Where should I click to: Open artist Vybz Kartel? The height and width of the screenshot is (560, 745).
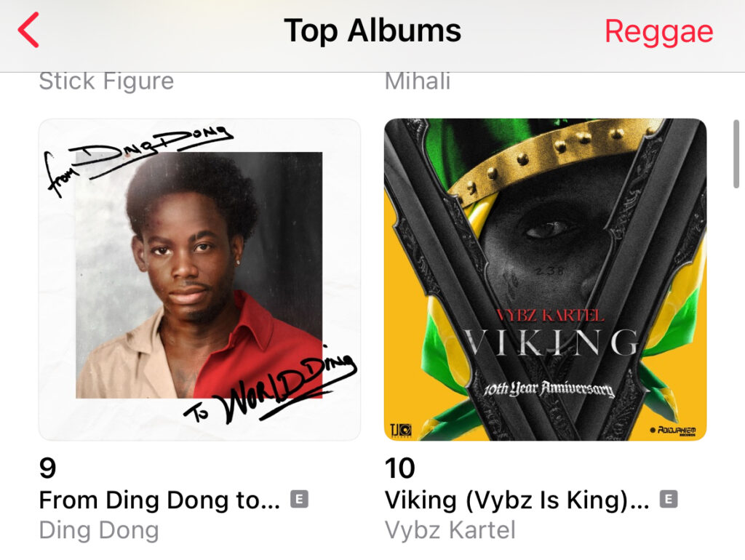coord(450,530)
